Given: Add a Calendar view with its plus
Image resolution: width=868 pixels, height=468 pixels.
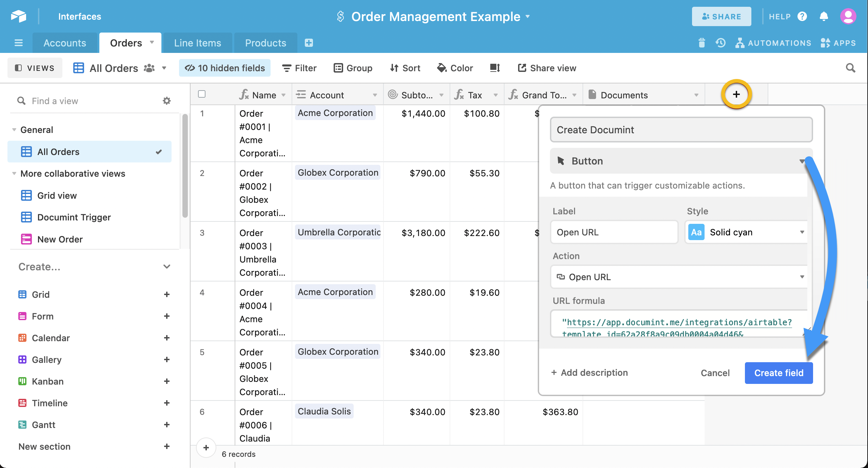Looking at the screenshot, I should (x=166, y=338).
